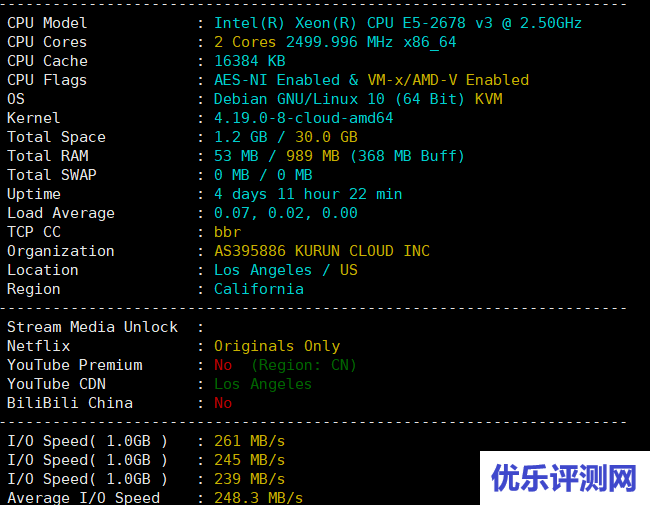Image resolution: width=650 pixels, height=505 pixels.
Task: Click the CPU cache value 16384 KB
Action: point(250,61)
